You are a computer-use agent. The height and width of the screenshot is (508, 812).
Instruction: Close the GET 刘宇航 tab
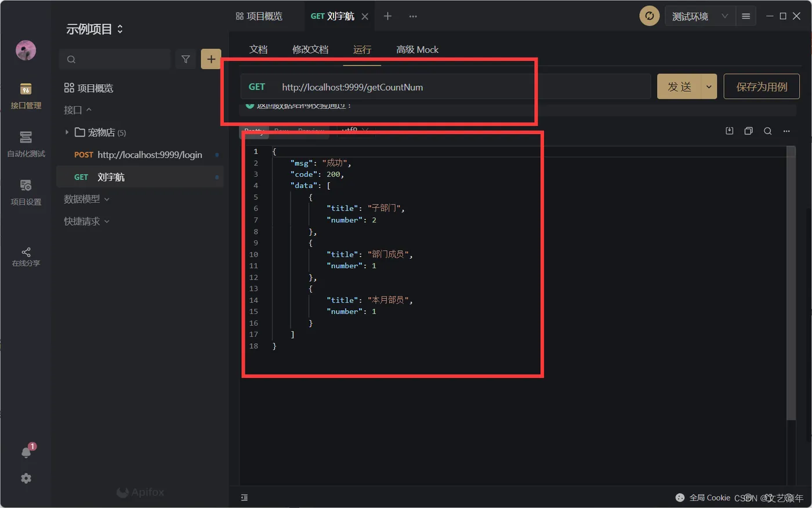click(365, 17)
